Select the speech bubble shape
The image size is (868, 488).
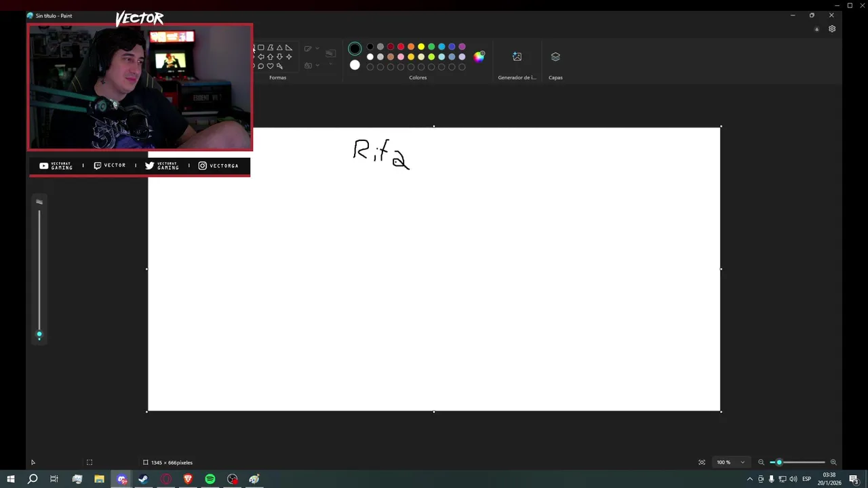(x=261, y=66)
